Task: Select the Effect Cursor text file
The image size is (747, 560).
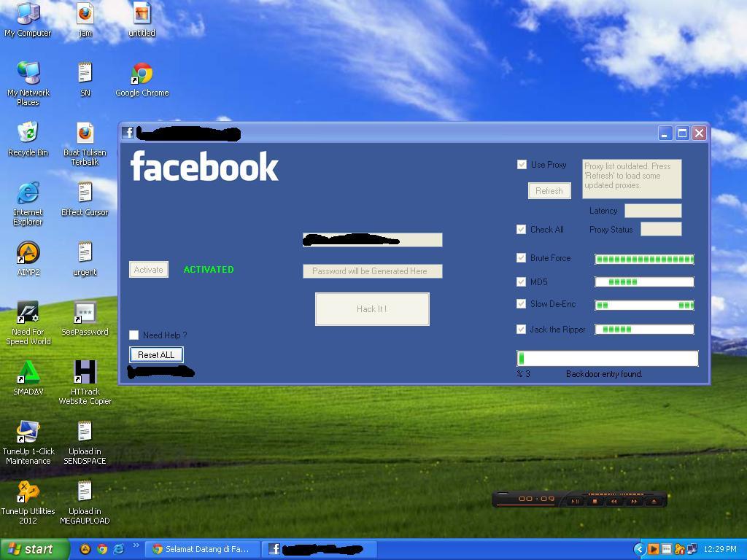Action: [x=85, y=198]
